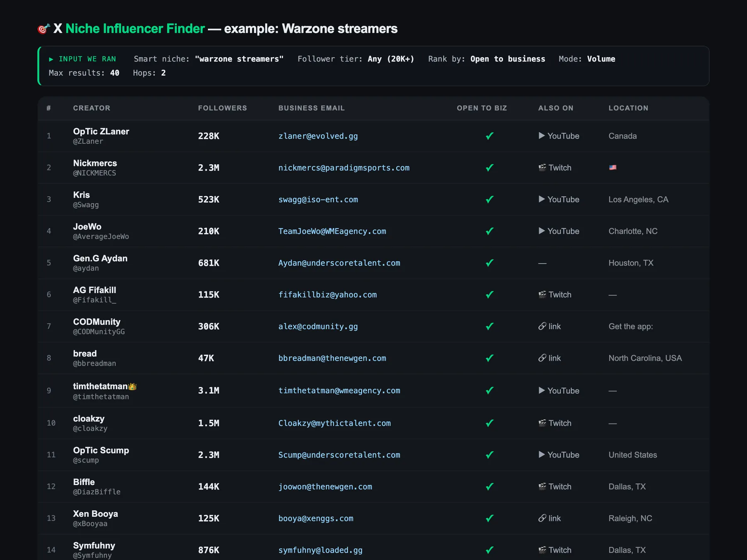Open email Scump@underscoretalent.com

[x=339, y=455]
